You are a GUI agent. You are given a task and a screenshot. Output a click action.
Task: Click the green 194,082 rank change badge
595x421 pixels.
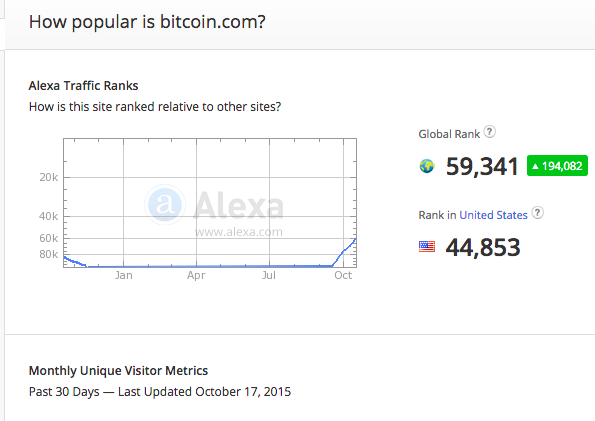[x=557, y=166]
